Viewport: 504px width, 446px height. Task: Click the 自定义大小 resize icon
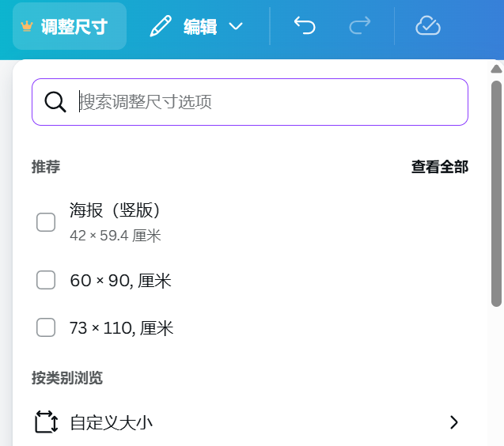pyautogui.click(x=47, y=422)
